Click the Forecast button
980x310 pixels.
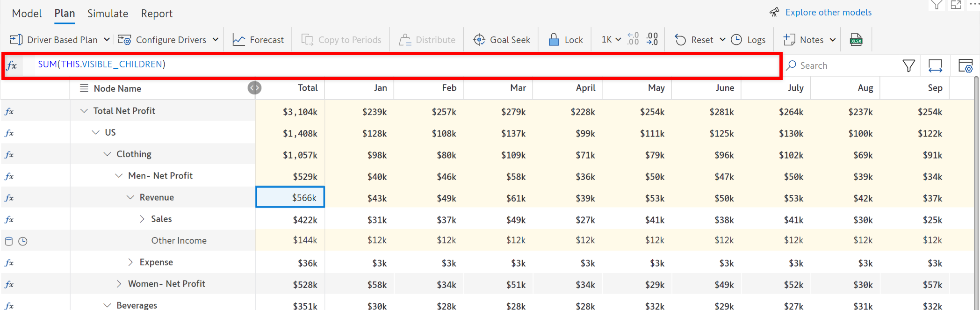pos(258,40)
